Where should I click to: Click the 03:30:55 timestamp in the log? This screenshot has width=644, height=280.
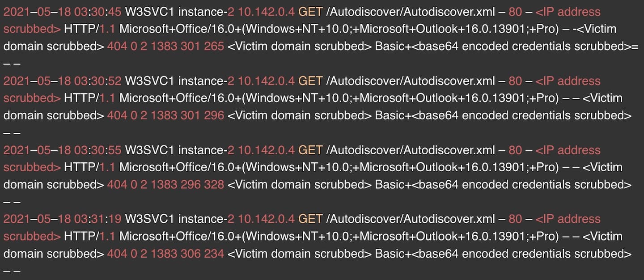98,150
